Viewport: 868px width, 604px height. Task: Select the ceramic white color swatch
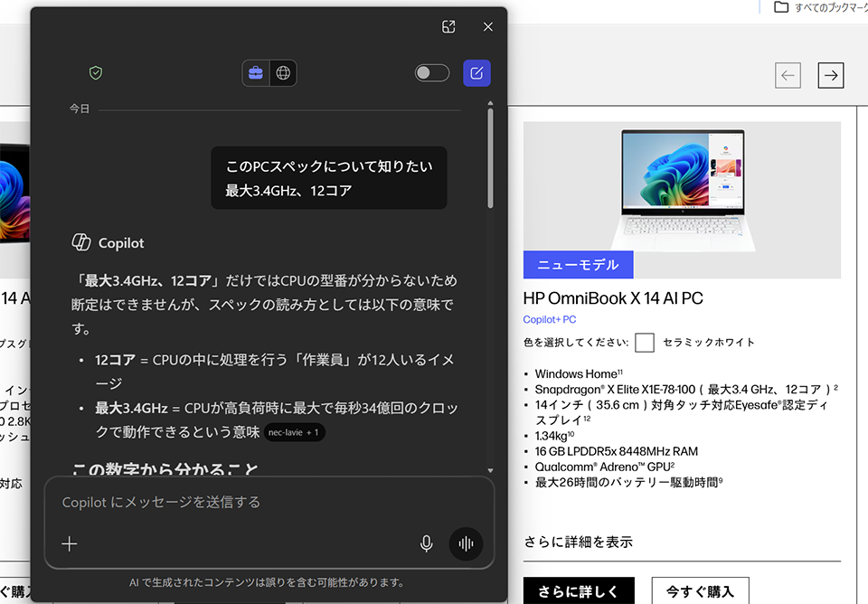(x=645, y=343)
